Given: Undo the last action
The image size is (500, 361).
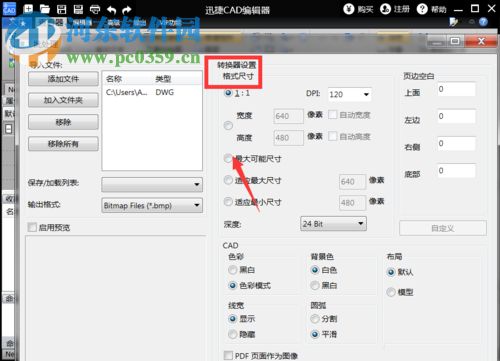Looking at the screenshot, I should click(x=112, y=10).
